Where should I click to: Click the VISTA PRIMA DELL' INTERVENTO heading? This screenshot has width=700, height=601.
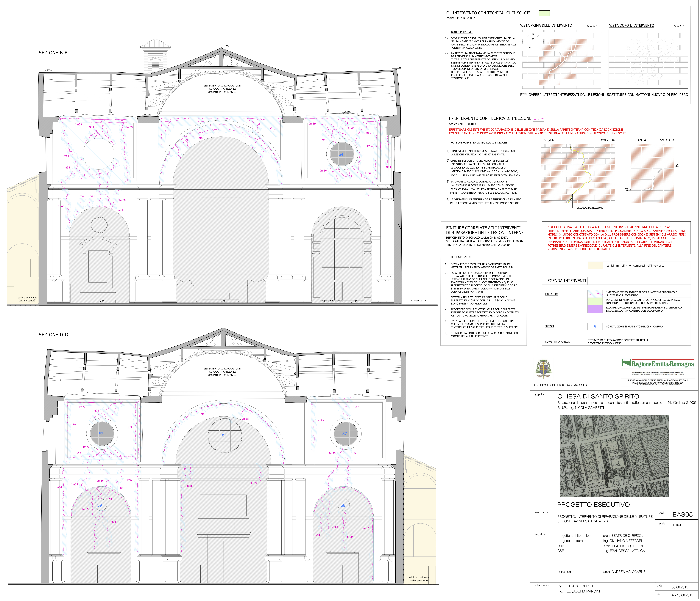(546, 26)
